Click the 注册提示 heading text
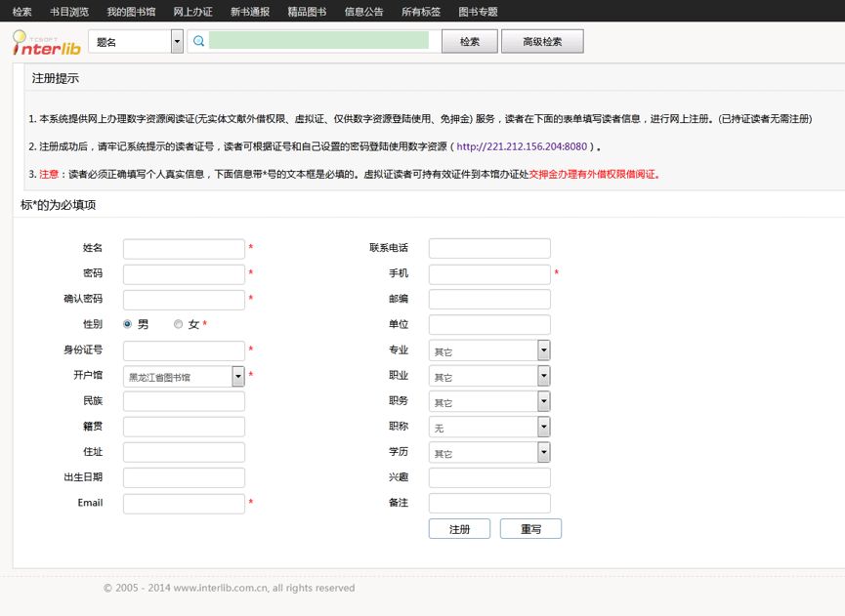The image size is (845, 616). pyautogui.click(x=55, y=78)
